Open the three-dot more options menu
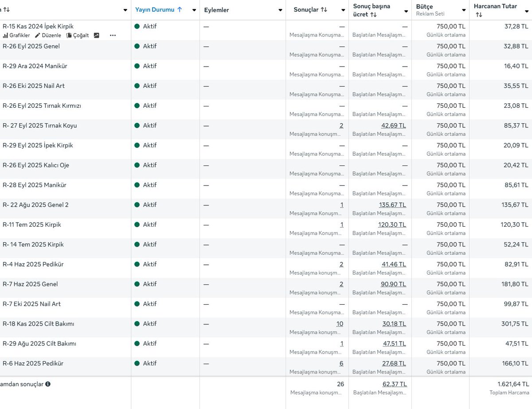The height and width of the screenshot is (409, 532). [113, 35]
